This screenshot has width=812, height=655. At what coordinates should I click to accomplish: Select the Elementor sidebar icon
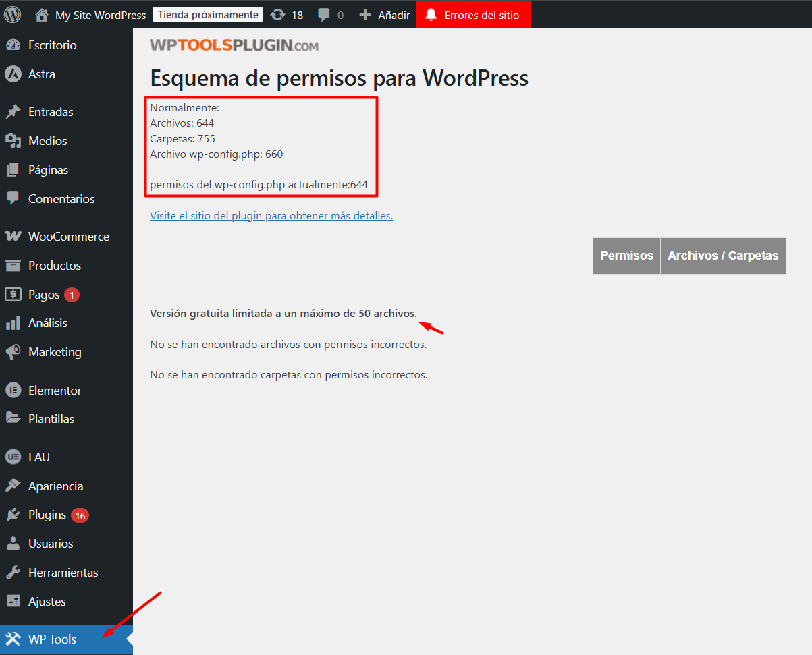click(x=15, y=389)
